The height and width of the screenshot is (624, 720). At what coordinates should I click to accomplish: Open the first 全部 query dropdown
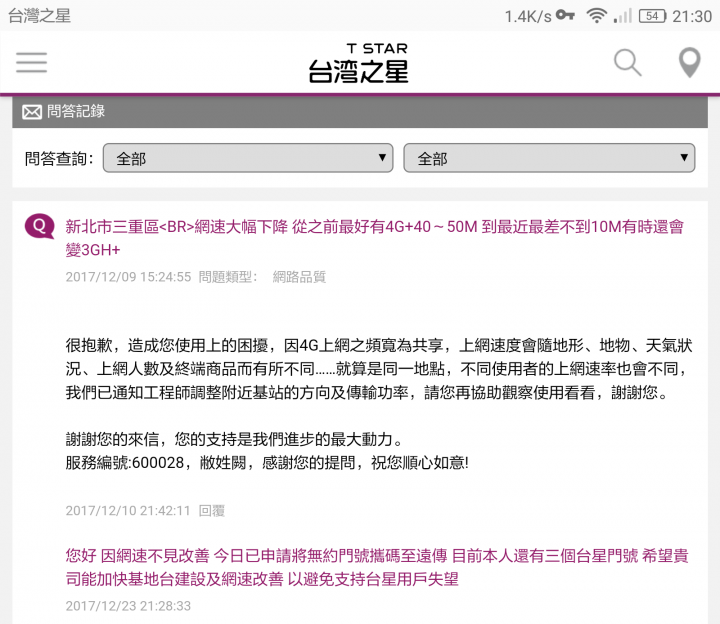[x=248, y=158]
